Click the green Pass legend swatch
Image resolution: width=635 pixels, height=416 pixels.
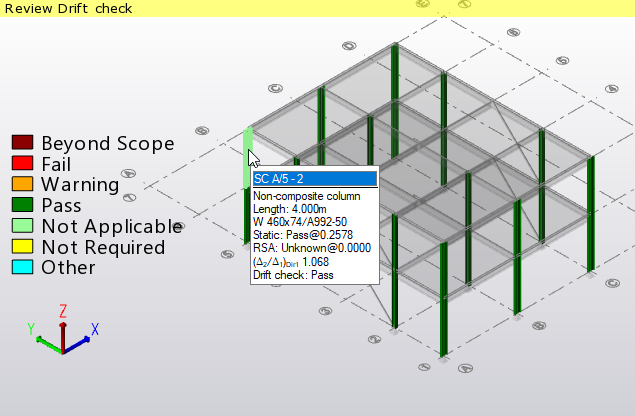tap(22, 205)
